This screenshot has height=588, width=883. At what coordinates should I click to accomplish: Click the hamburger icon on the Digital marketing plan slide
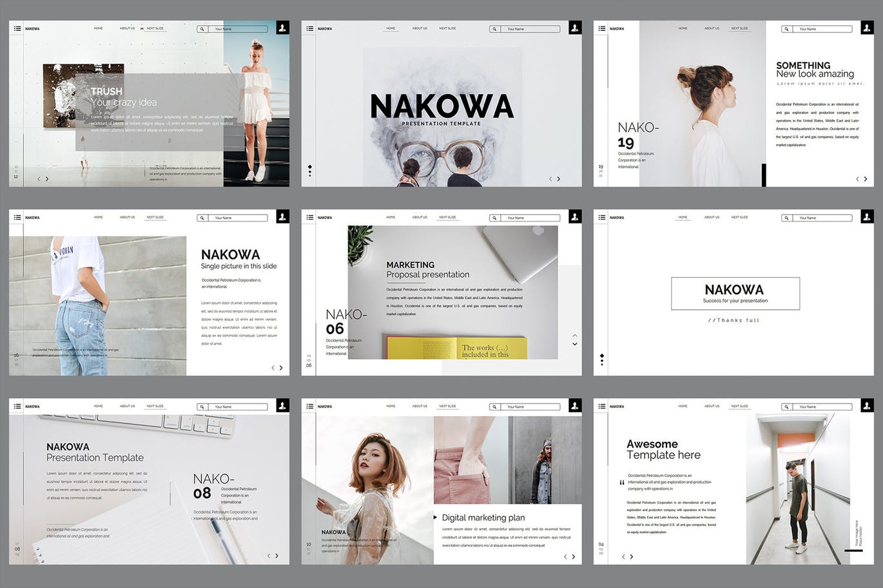tap(310, 406)
